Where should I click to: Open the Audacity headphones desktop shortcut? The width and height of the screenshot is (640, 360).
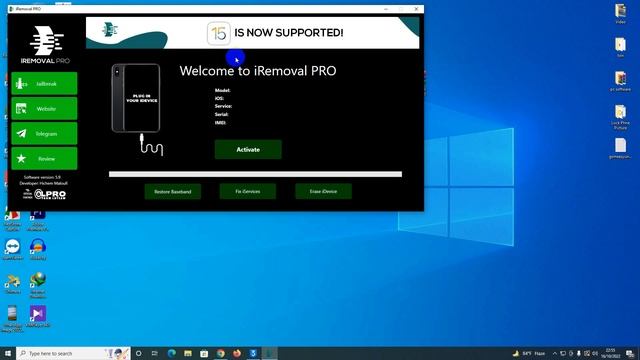click(x=38, y=250)
